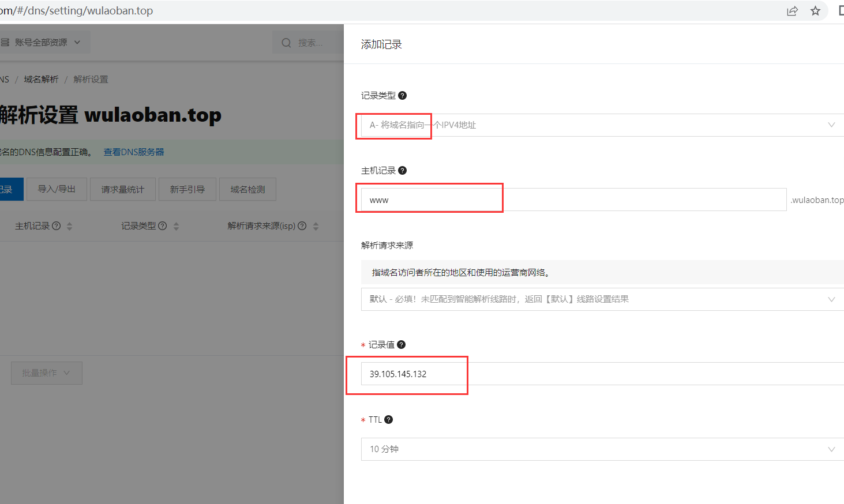
Task: Bookmark page with the star icon
Action: (x=815, y=11)
